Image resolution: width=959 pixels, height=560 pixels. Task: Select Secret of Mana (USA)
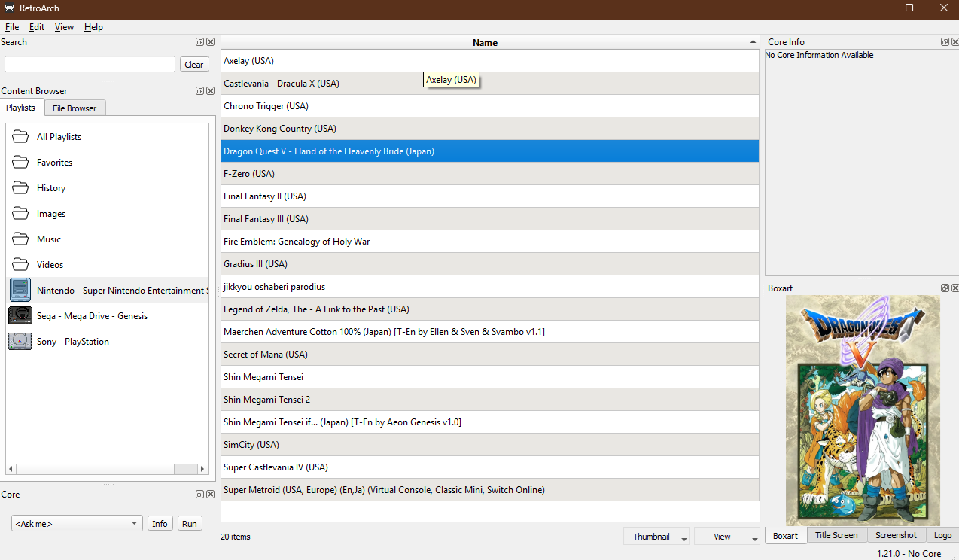click(490, 355)
